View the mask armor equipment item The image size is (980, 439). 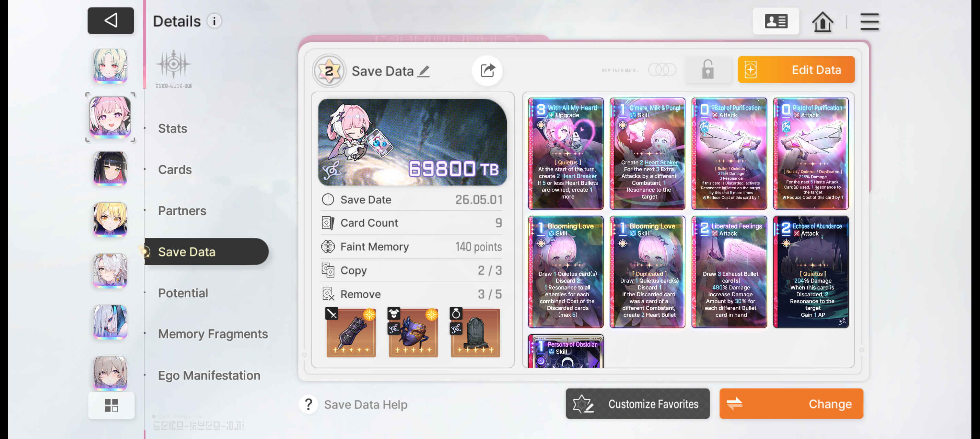pos(413,333)
